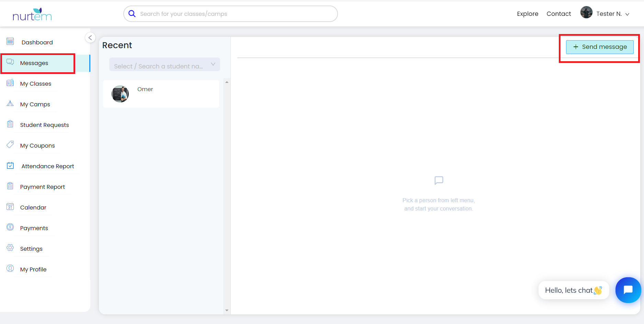
Task: Click the Send message button
Action: pos(599,47)
